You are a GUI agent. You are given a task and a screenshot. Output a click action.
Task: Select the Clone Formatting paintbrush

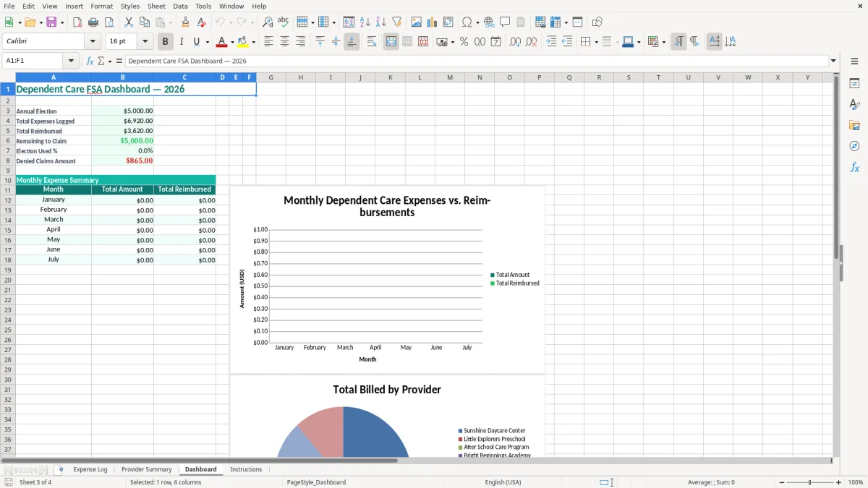click(x=186, y=22)
